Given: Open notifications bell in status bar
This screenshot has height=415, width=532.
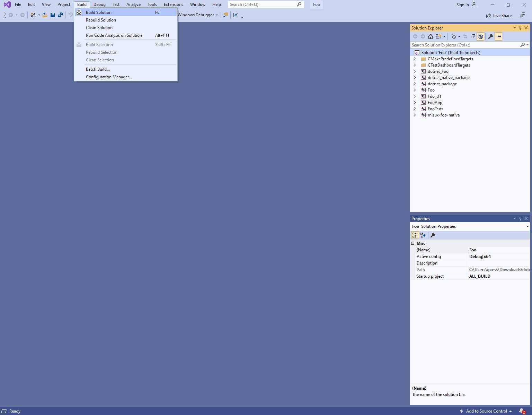Looking at the screenshot, I should click(522, 411).
